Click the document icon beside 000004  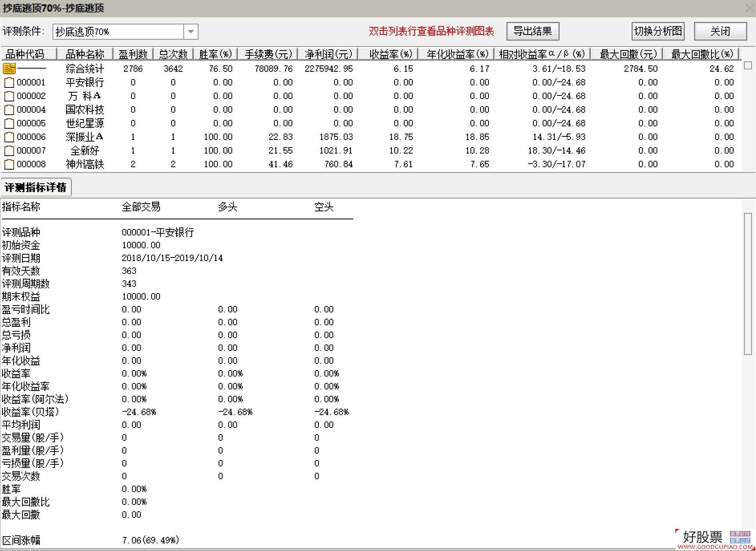9,110
